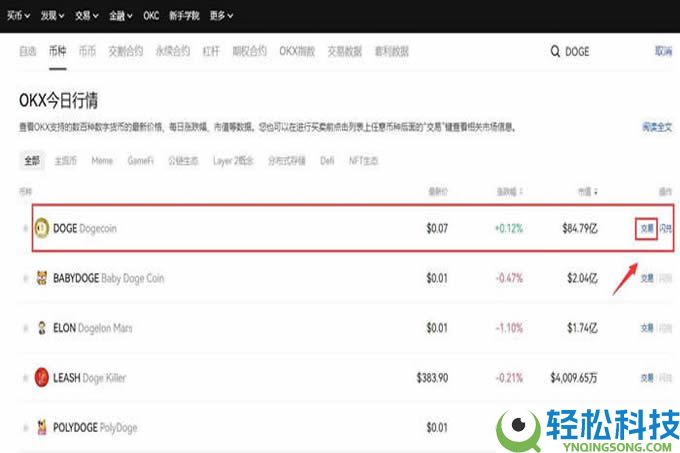Click the $84.79亿 market cap value
This screenshot has width=680, height=453.
(x=580, y=228)
